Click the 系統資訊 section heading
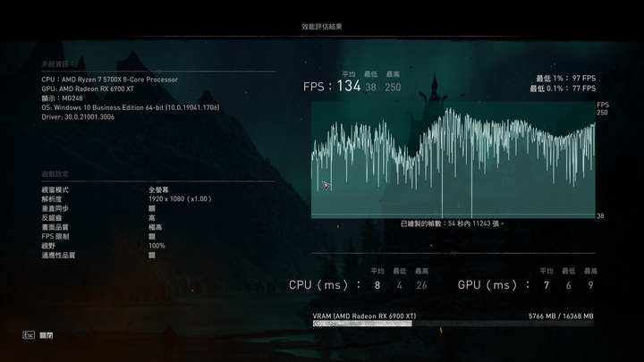644x362 pixels. tap(56, 63)
